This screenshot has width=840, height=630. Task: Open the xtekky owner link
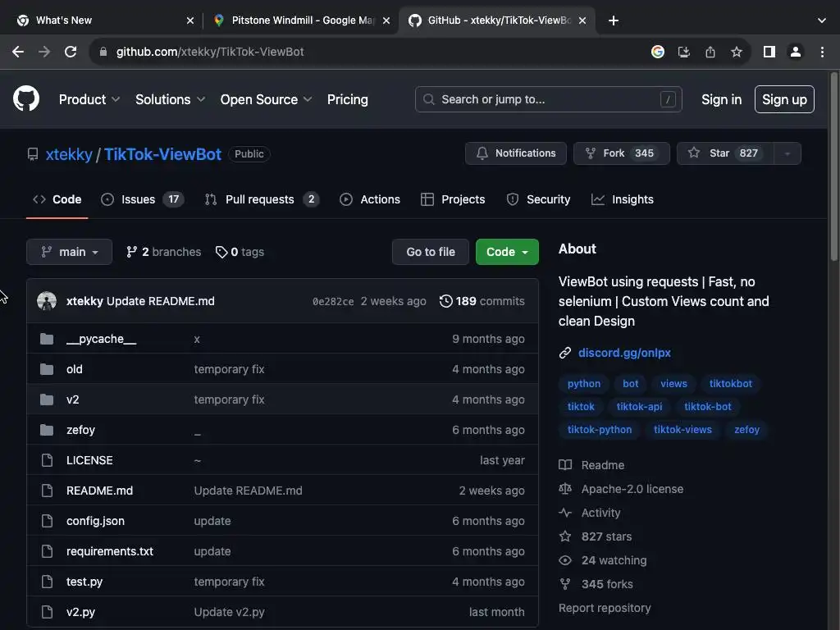(69, 154)
